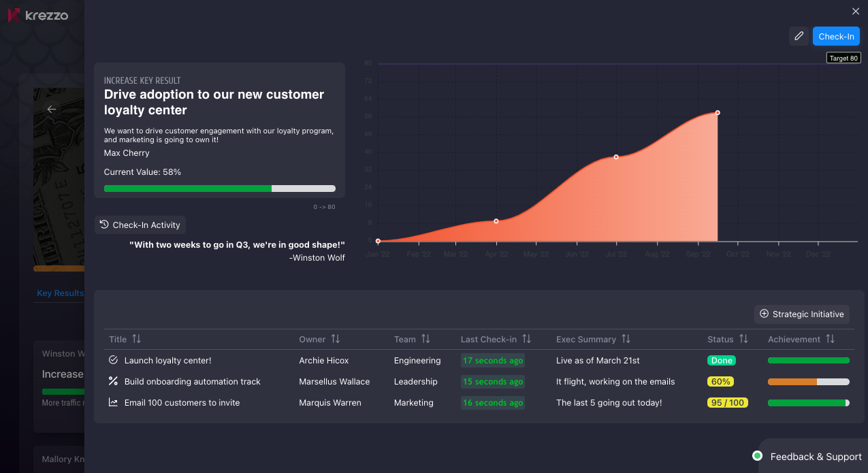Click the checkmark icon beside Launch loyalty center
Screen dimensions: 868x473
(114, 360)
